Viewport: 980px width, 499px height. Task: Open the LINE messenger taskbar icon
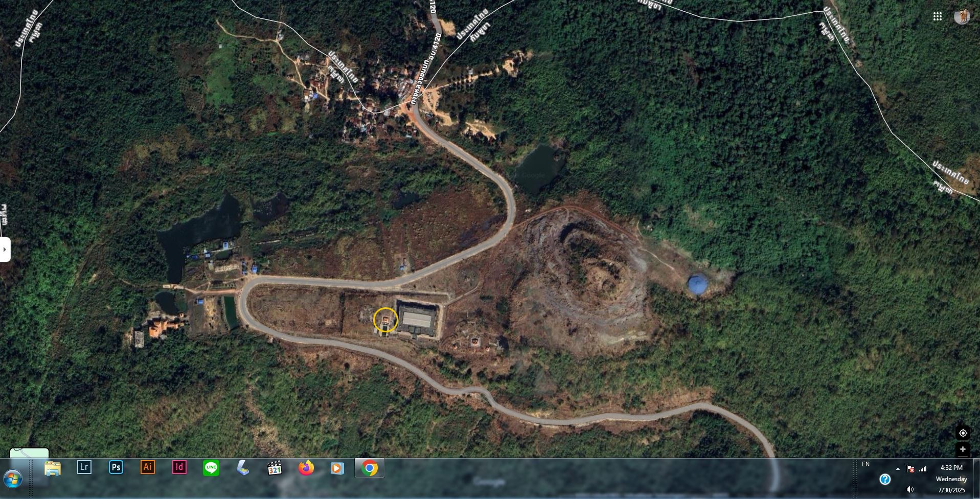(x=211, y=467)
